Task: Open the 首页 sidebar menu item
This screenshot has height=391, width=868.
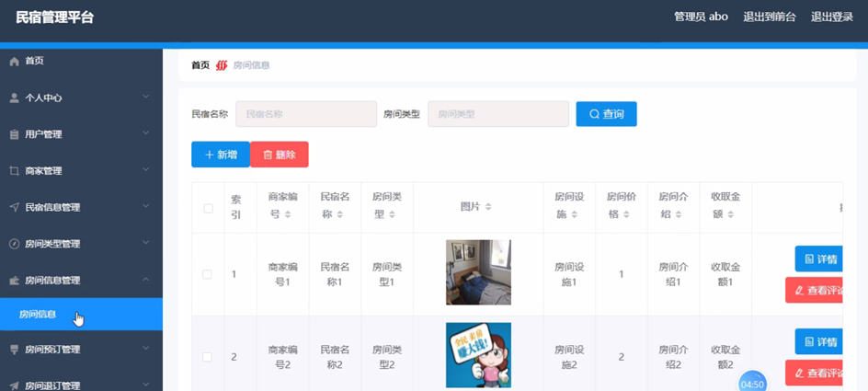Action: [x=81, y=62]
